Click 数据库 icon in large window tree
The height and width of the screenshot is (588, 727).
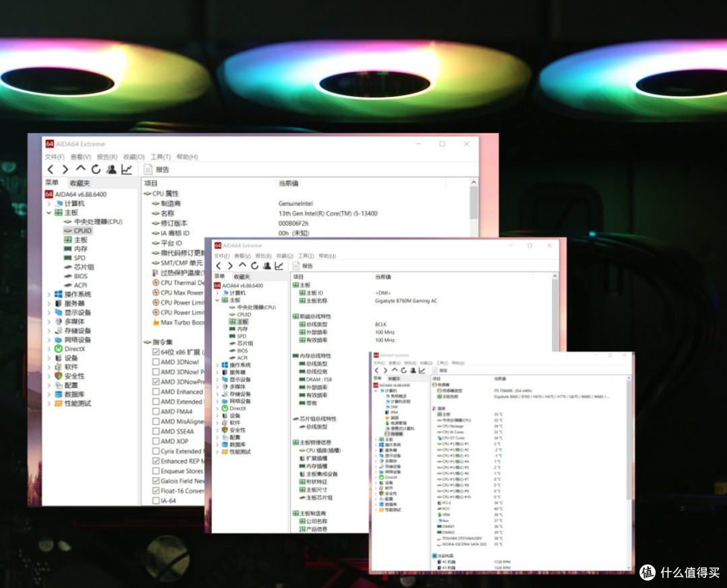(59, 394)
